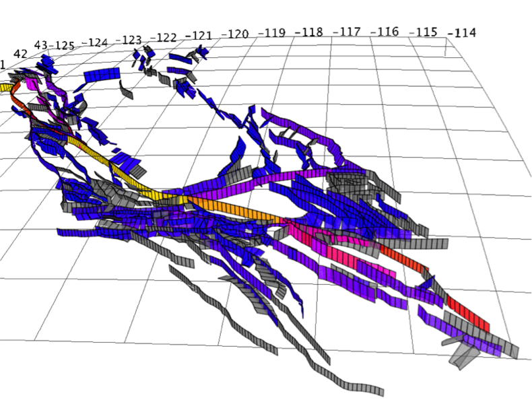The height and width of the screenshot is (404, 532).
Task: Click the 43 latitude axis label
Action: tap(40, 44)
